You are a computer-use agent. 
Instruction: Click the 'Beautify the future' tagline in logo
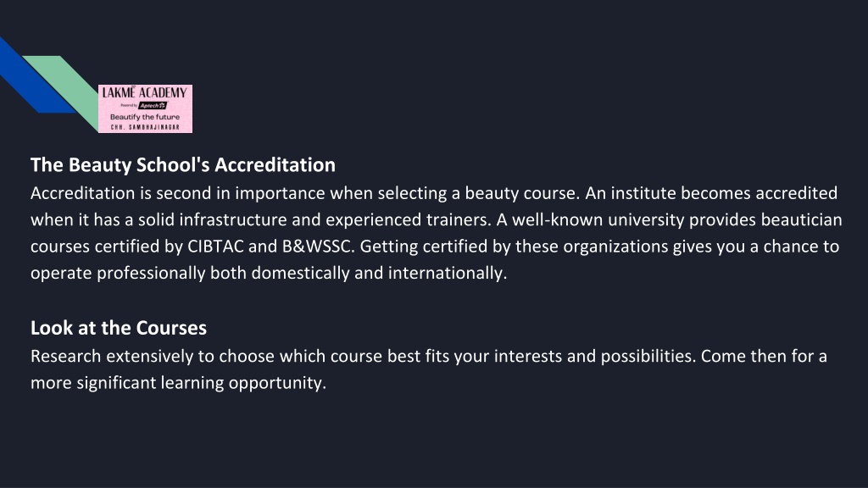pos(145,117)
